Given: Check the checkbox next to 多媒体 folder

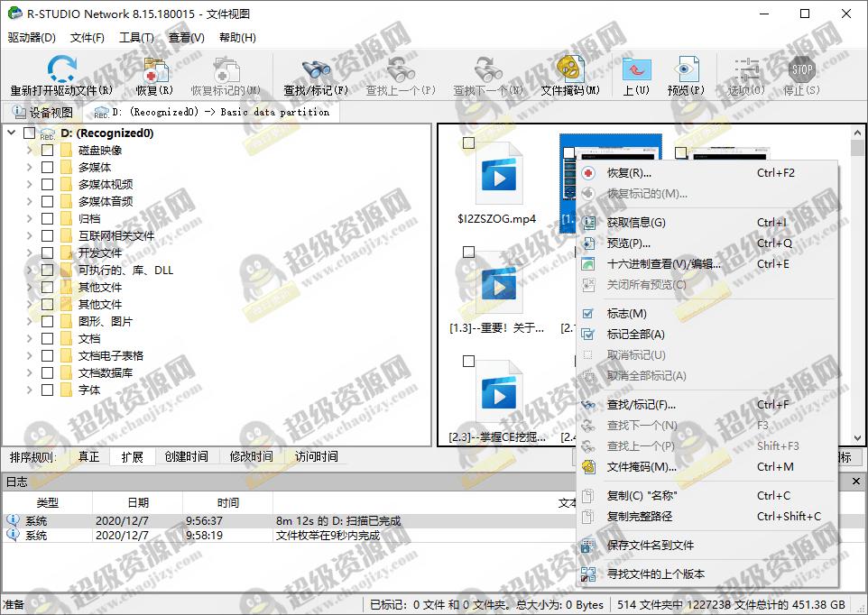Looking at the screenshot, I should (x=47, y=167).
